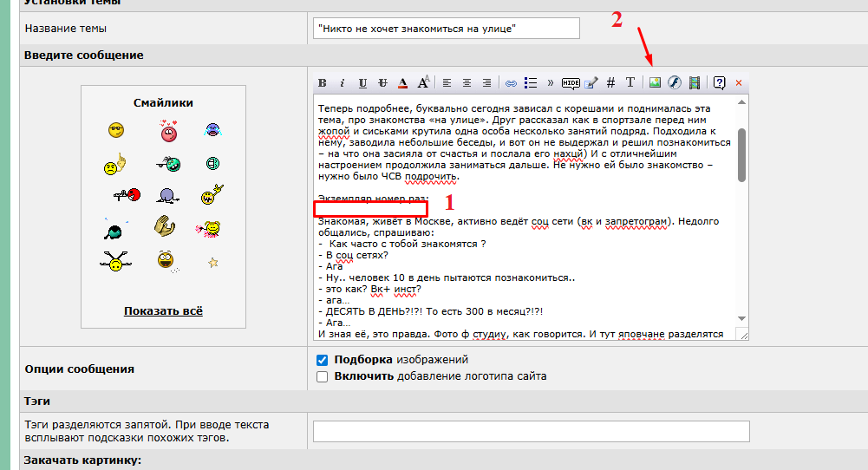The image size is (868, 470).
Task: Click the 'Смайлики' heading
Action: coord(163,103)
